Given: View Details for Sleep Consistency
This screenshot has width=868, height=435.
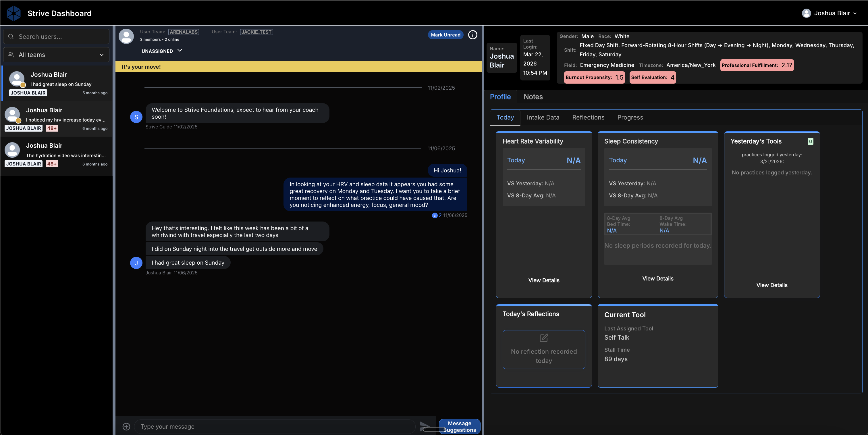Looking at the screenshot, I should click(x=657, y=279).
